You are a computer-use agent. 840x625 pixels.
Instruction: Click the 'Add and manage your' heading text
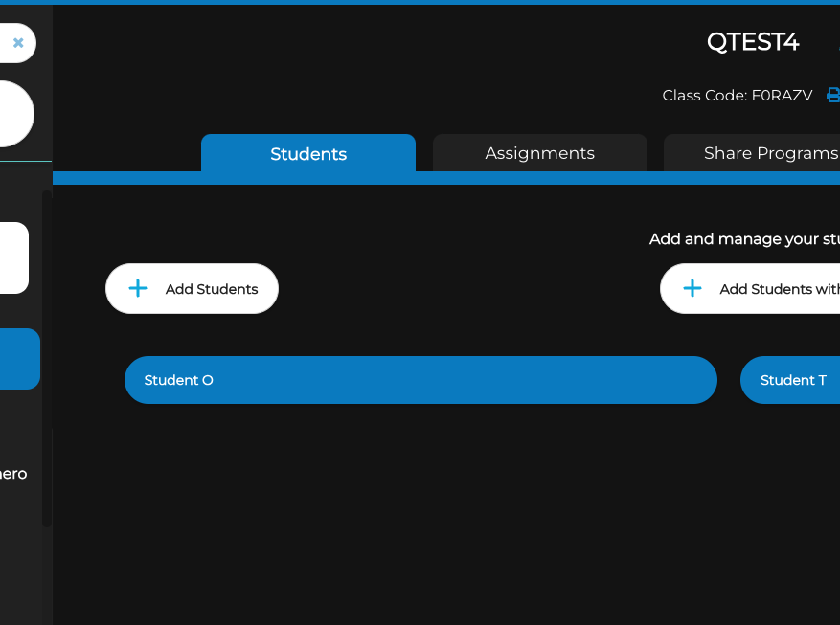[743, 238]
